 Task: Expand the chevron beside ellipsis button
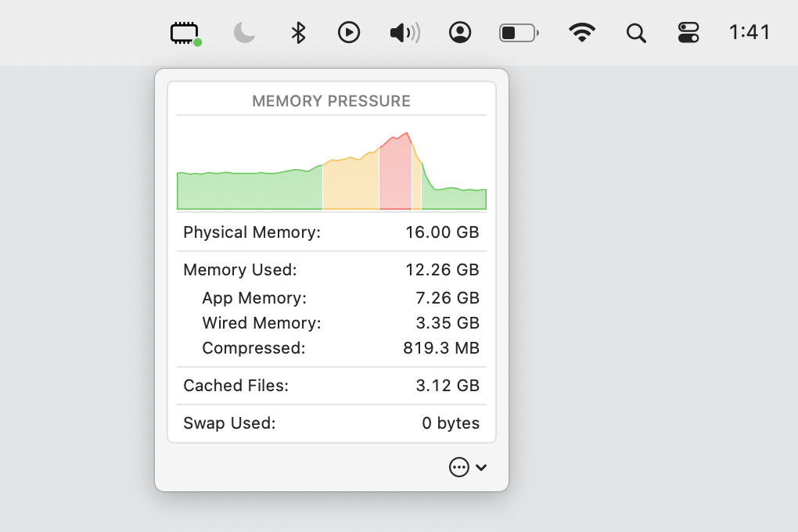[481, 467]
